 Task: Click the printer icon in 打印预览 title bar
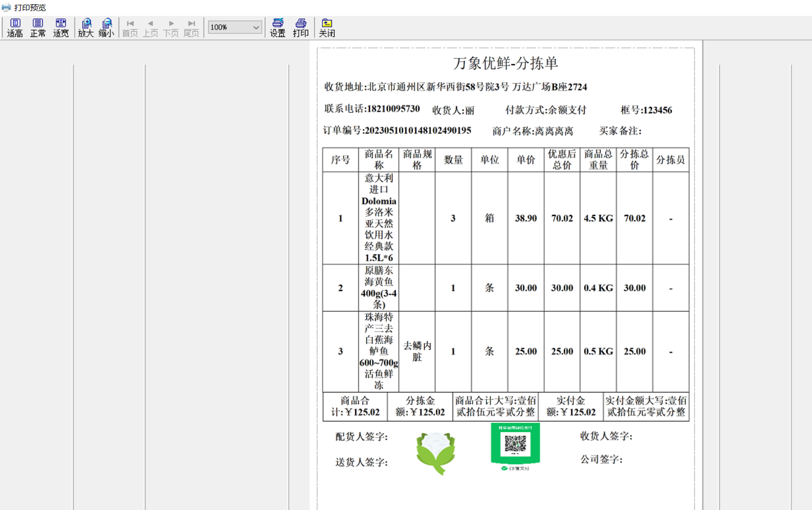point(6,7)
